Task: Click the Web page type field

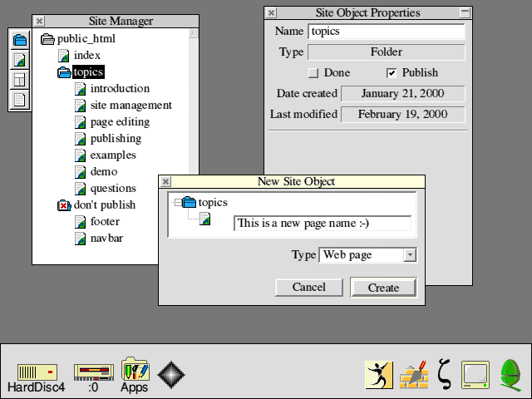Action: point(362,255)
